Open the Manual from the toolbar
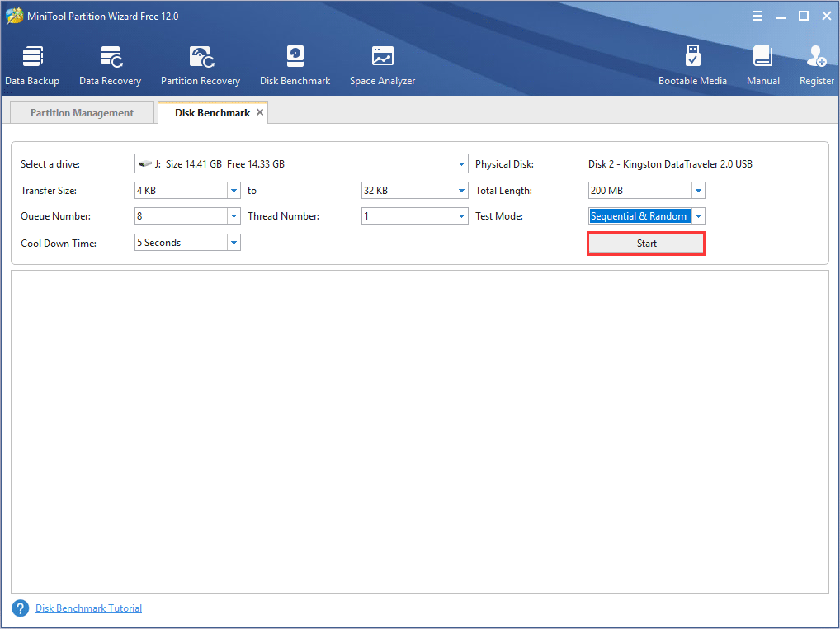840x629 pixels. point(763,66)
